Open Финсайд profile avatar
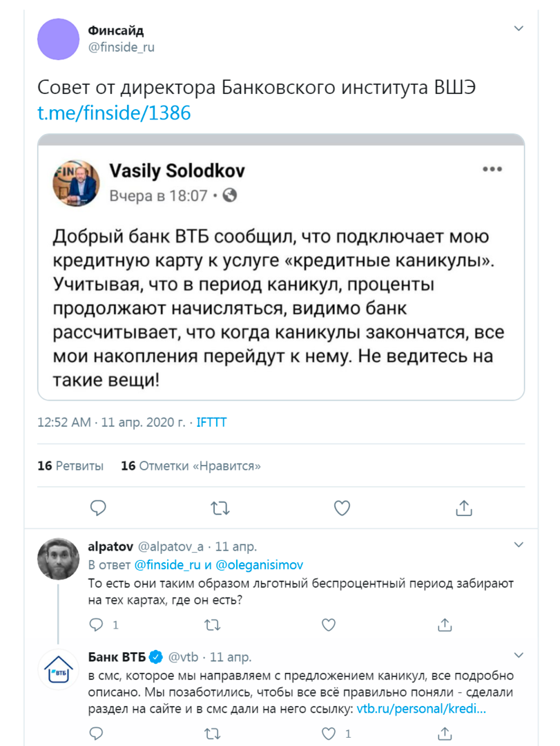The height and width of the screenshot is (746, 560). coord(59,39)
